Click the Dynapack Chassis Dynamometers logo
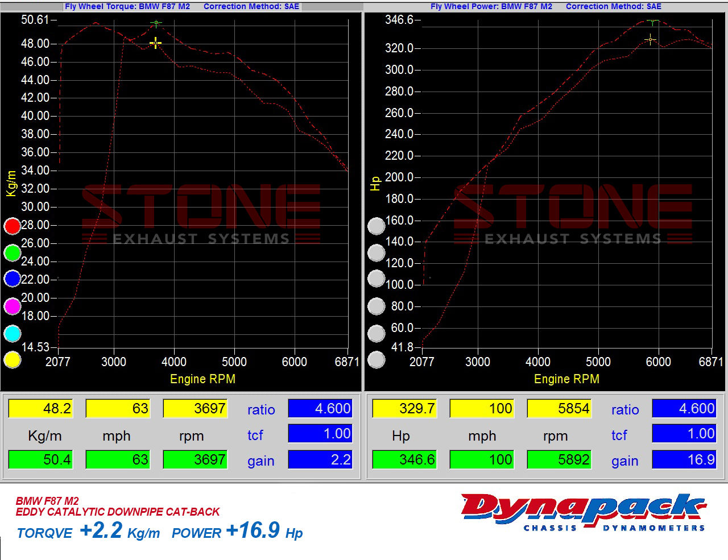 [x=584, y=512]
